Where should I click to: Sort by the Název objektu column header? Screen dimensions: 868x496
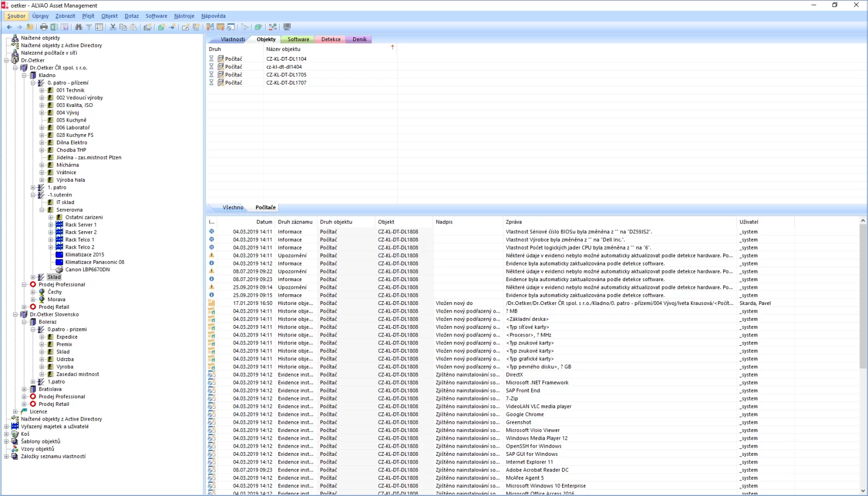pos(330,49)
